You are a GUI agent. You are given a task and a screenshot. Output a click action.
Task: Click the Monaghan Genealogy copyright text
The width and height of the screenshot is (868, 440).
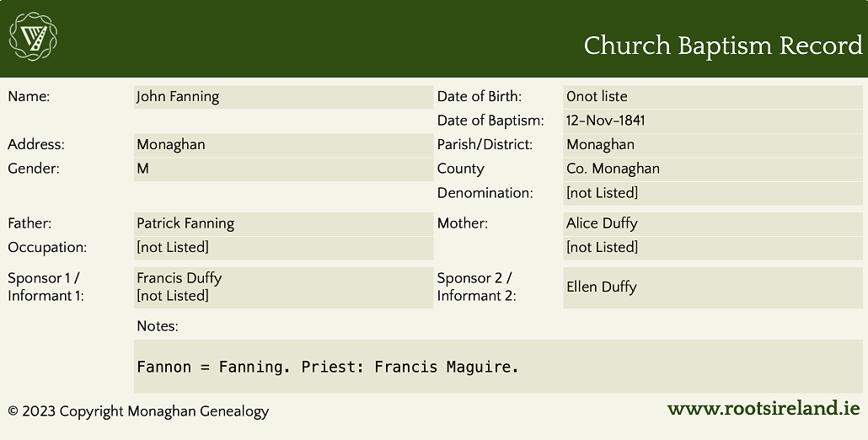(x=138, y=411)
